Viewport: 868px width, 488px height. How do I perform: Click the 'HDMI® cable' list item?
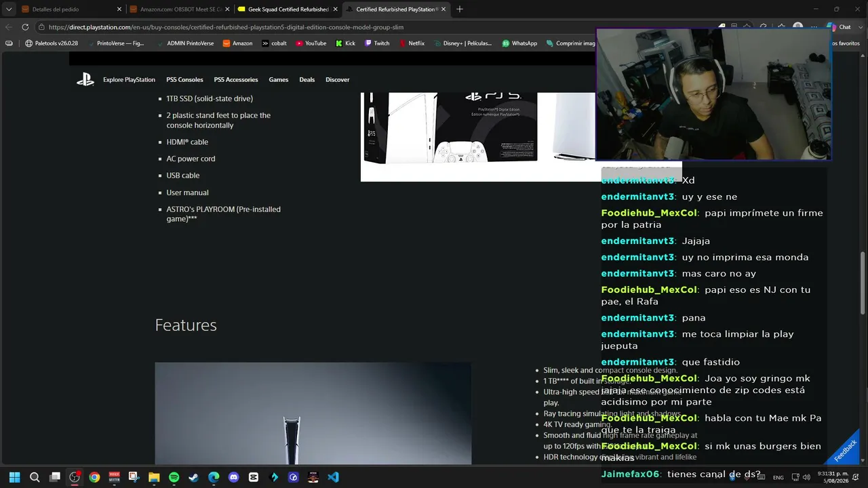coord(187,142)
